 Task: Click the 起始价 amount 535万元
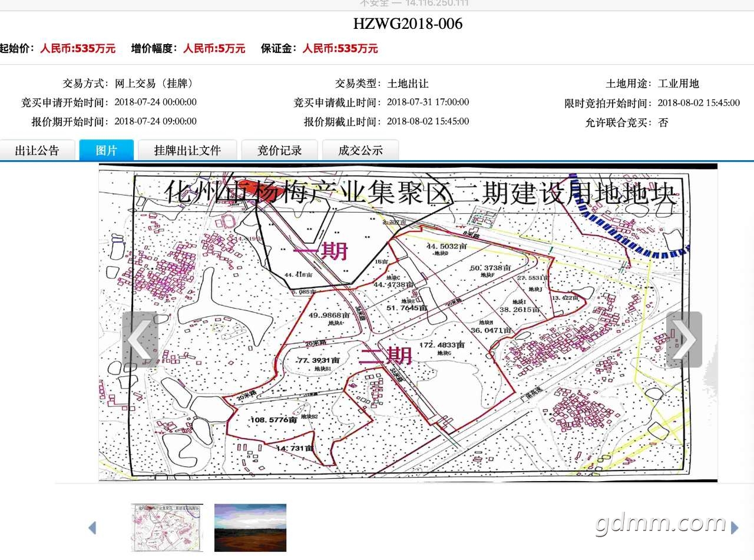tap(78, 49)
